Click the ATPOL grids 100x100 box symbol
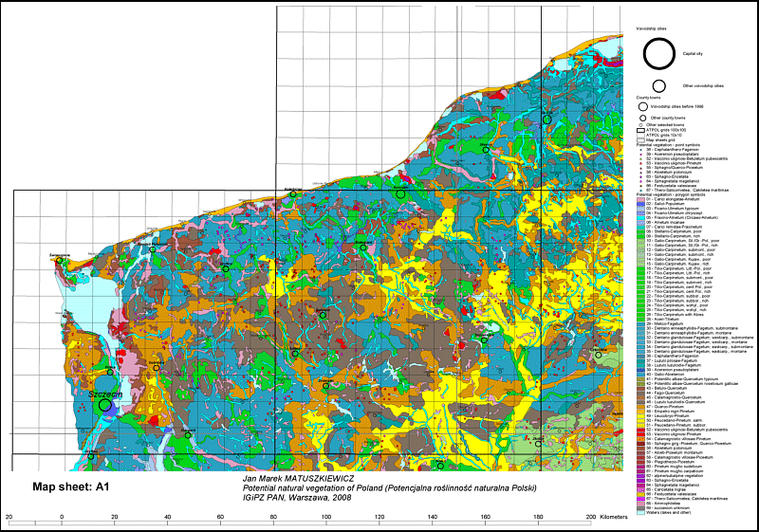The width and height of the screenshot is (759, 532). tap(641, 130)
